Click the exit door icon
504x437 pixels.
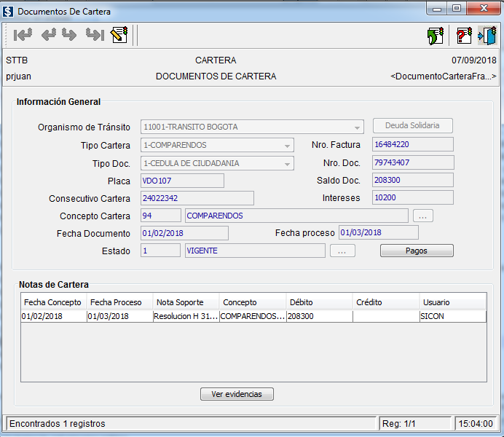pos(487,35)
